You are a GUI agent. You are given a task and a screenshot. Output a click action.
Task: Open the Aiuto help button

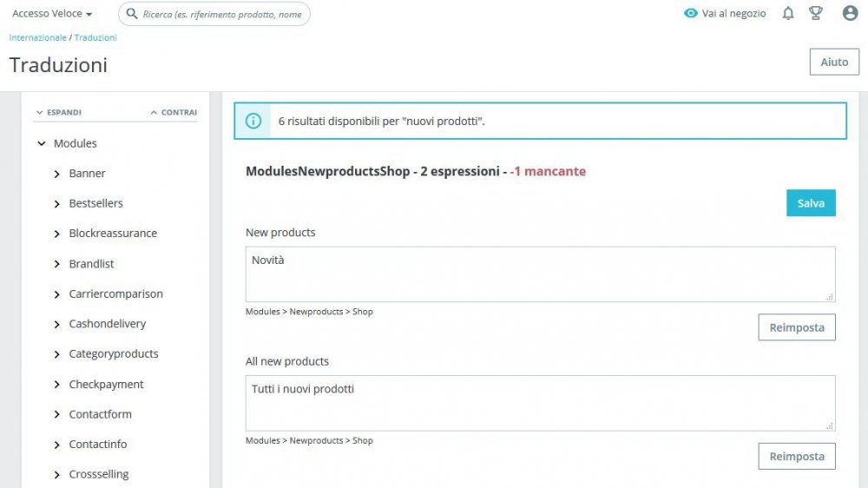pos(834,62)
